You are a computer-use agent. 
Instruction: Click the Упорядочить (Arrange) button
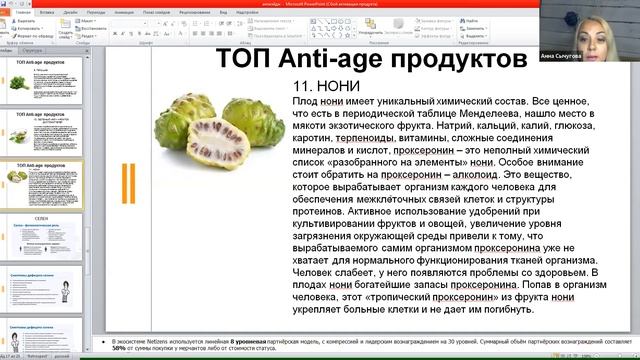370,27
